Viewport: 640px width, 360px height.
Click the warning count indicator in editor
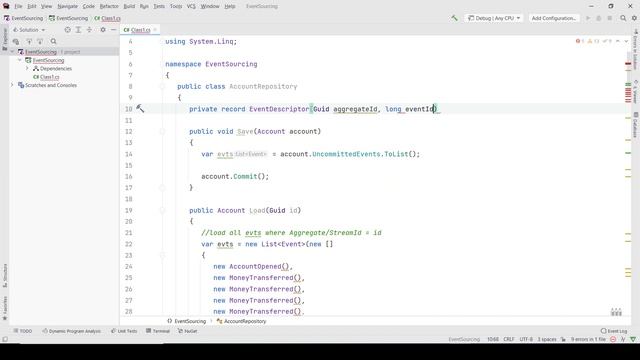coord(593,41)
